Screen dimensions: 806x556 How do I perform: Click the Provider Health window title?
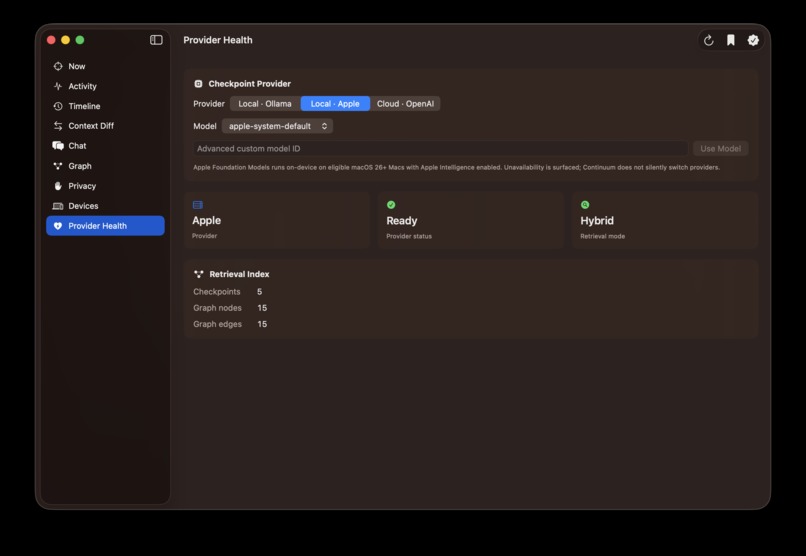pos(218,40)
